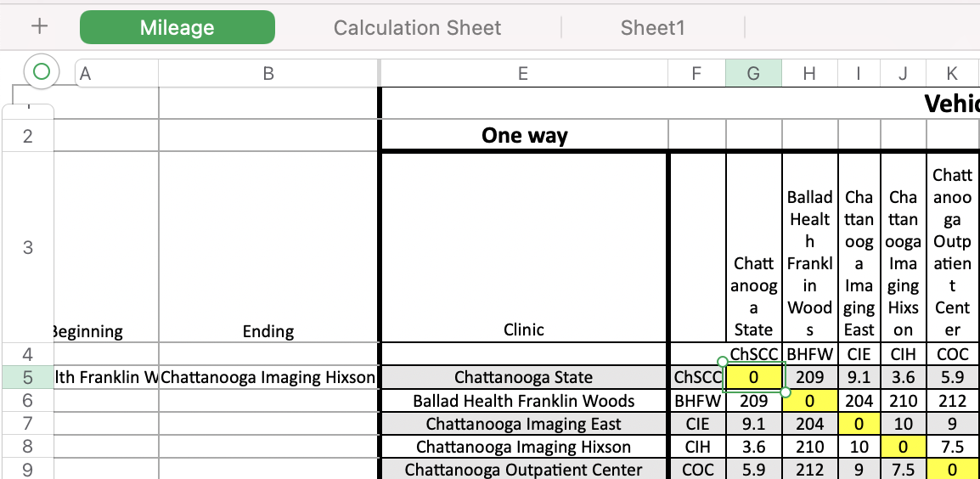
Task: Open the Calculation Sheet tab
Action: (417, 27)
